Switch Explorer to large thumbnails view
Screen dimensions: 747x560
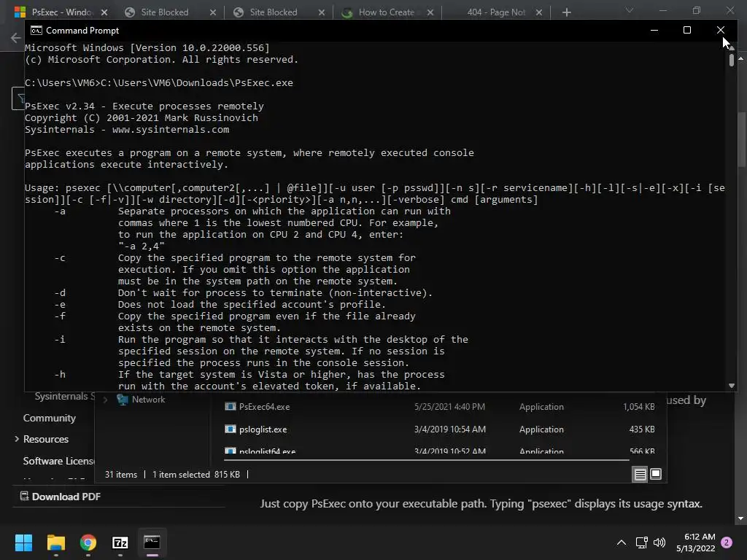coord(656,474)
